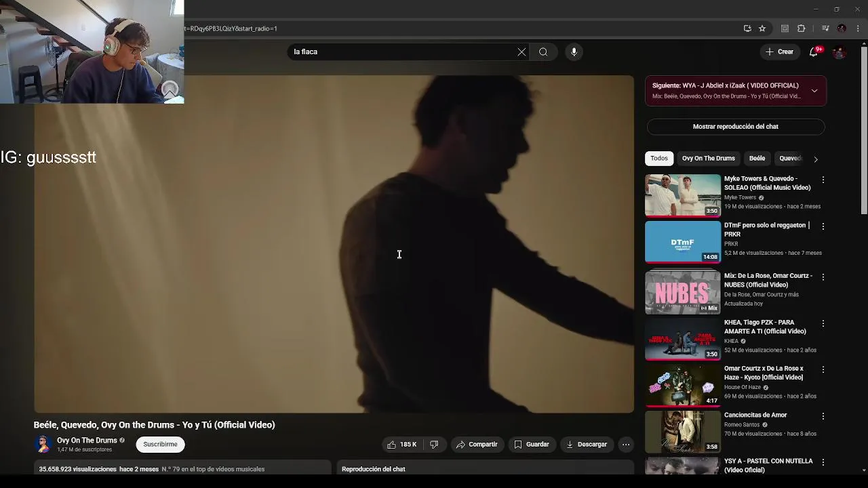Open Cancioncitas de Amor thumbnail
Screen dimensions: 868x488
(x=683, y=432)
